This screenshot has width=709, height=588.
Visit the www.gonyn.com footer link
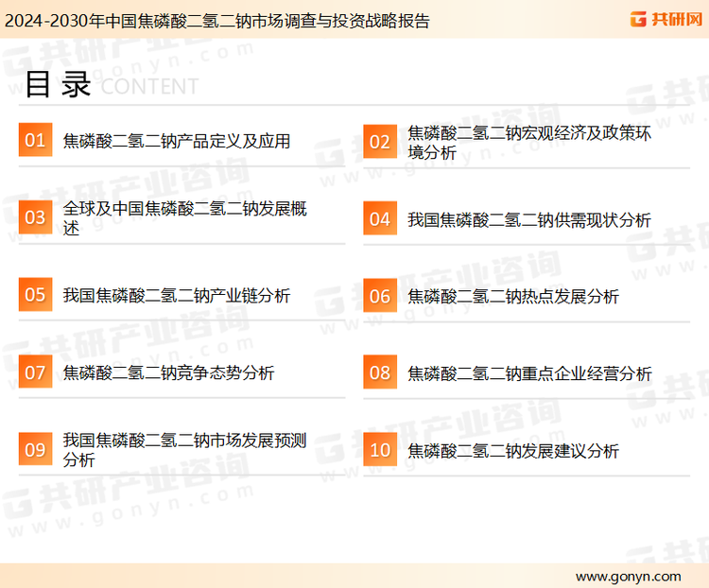coord(628,577)
